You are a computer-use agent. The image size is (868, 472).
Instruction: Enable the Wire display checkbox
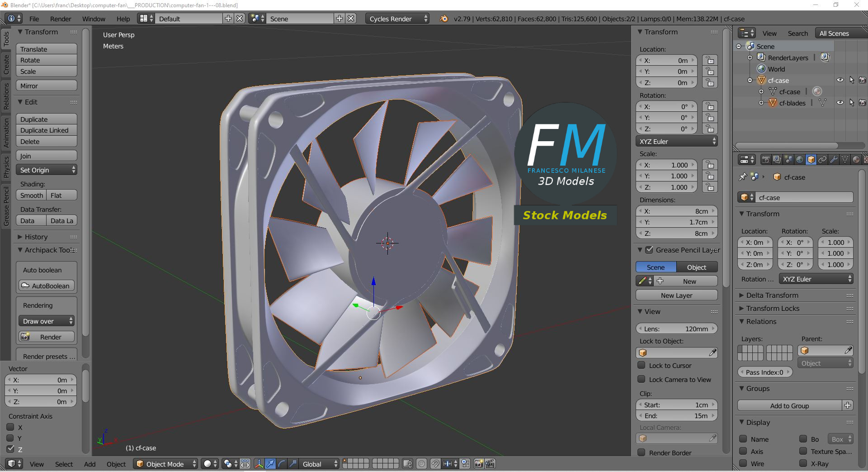[743, 463]
